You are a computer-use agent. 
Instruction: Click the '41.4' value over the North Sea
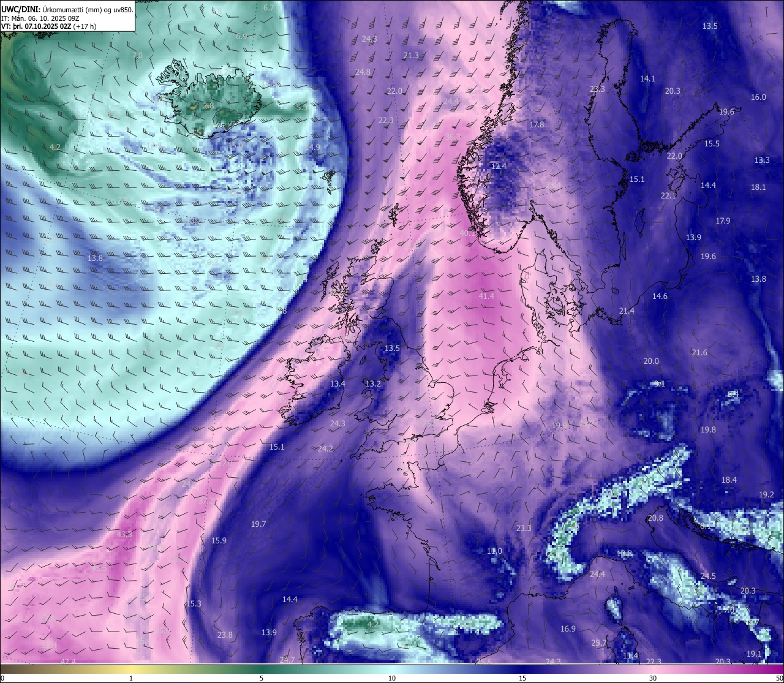click(x=486, y=296)
